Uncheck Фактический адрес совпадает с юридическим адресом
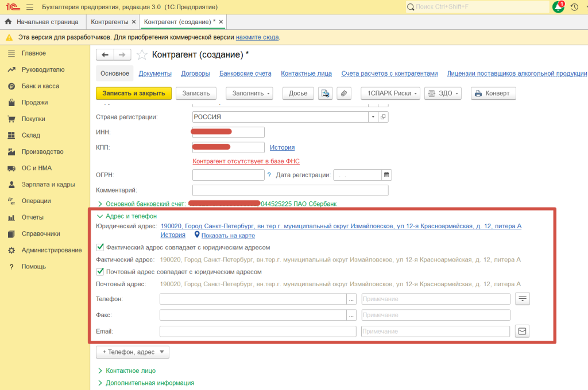 click(100, 248)
